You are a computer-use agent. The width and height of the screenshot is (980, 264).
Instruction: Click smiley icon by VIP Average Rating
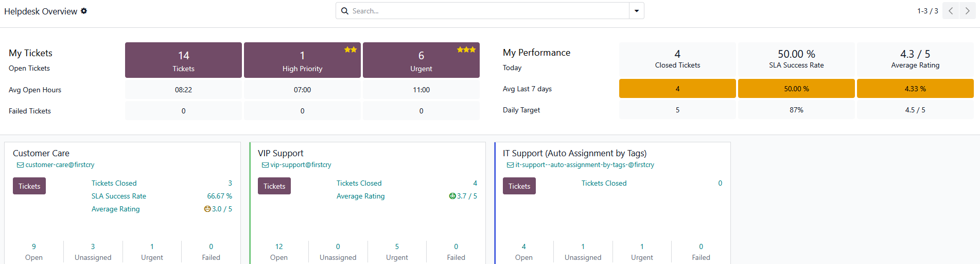click(x=452, y=196)
